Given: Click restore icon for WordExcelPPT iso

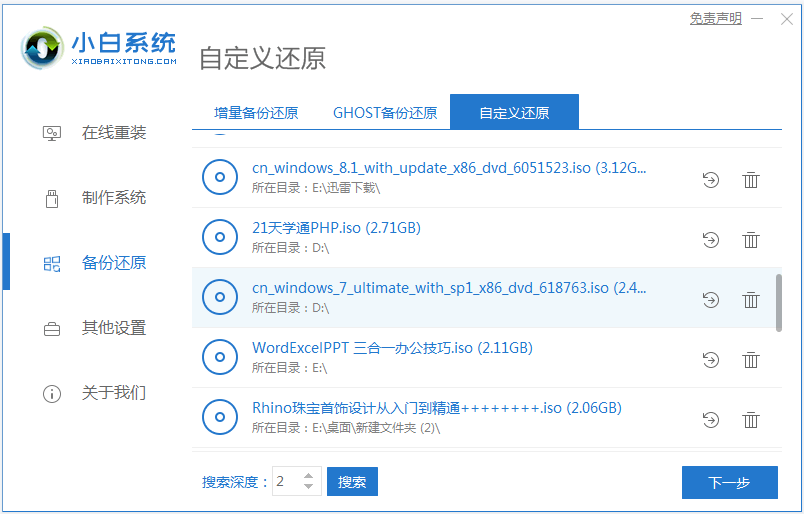Looking at the screenshot, I should (711, 360).
